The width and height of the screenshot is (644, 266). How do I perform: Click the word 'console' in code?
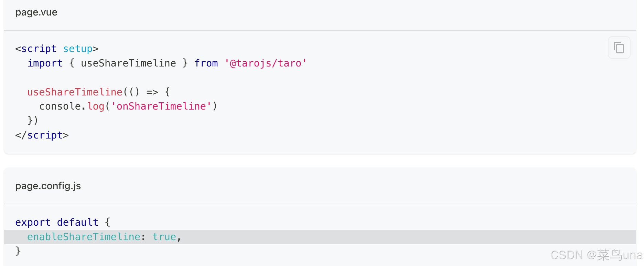coord(60,106)
